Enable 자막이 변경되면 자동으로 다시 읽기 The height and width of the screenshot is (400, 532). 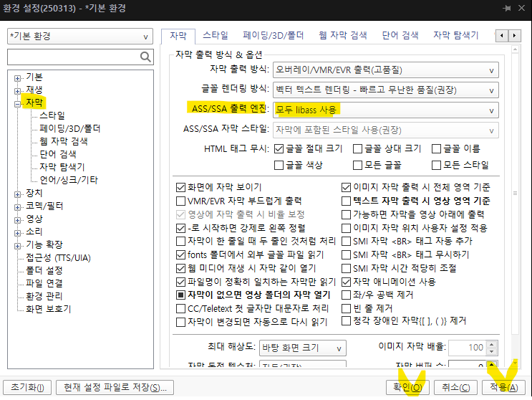(x=180, y=322)
